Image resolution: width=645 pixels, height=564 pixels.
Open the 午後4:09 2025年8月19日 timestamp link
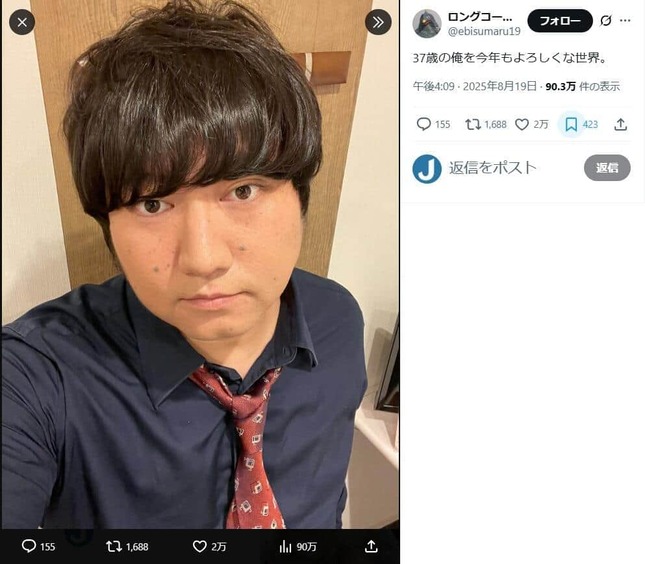(475, 86)
